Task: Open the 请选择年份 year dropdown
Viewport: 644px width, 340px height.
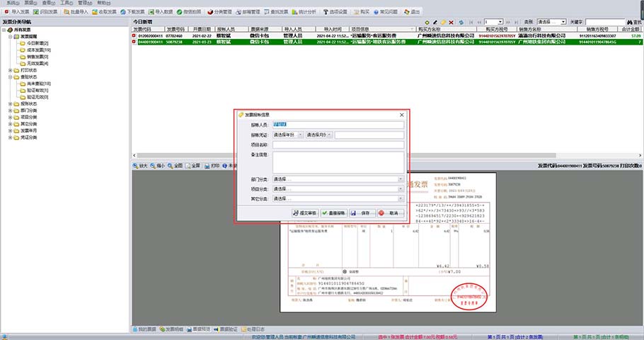Action: 289,135
